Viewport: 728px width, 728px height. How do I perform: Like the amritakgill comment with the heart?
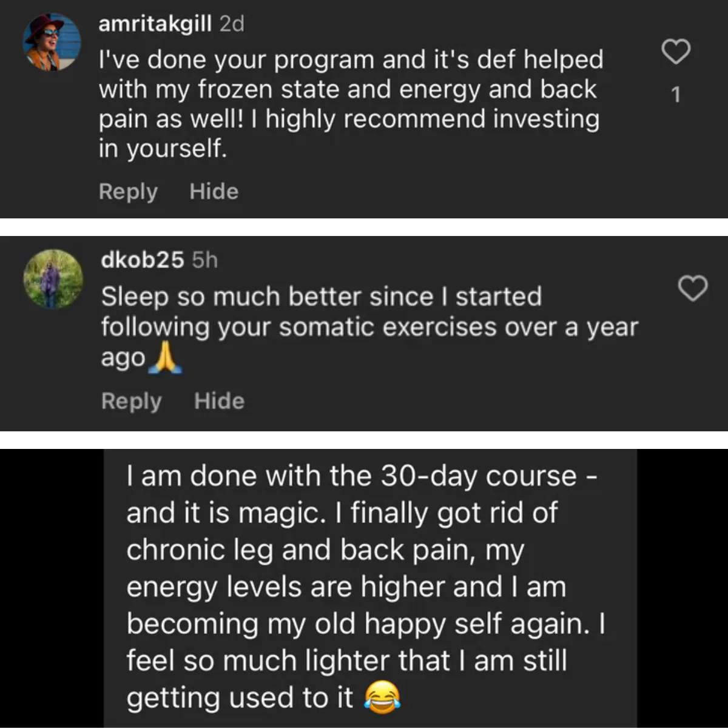click(x=675, y=52)
